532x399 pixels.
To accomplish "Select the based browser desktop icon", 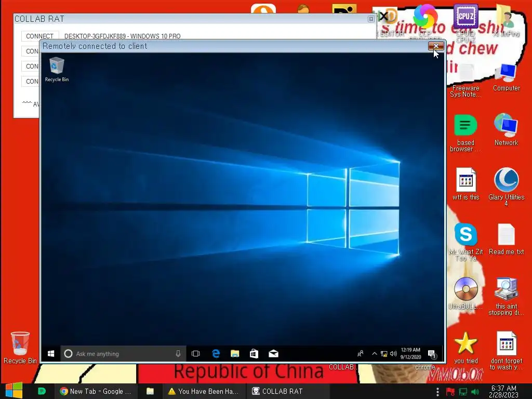I will click(466, 133).
